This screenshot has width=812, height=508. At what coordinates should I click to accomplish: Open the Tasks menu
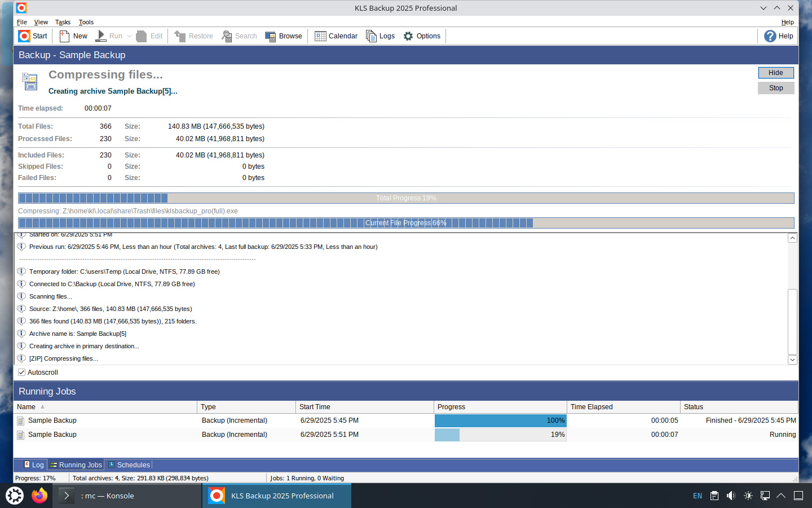point(63,22)
